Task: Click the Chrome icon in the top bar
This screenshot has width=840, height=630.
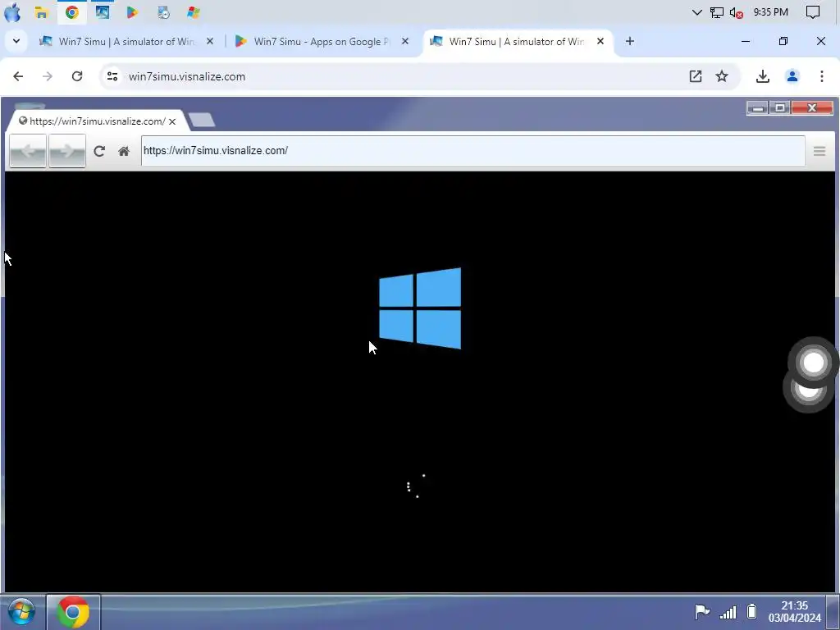Action: coord(72,12)
